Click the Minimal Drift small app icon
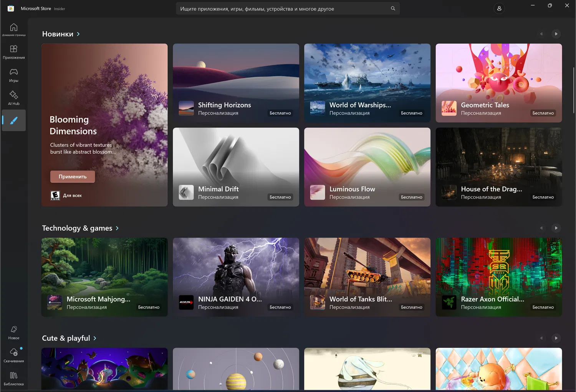576x392 pixels. pos(186,193)
